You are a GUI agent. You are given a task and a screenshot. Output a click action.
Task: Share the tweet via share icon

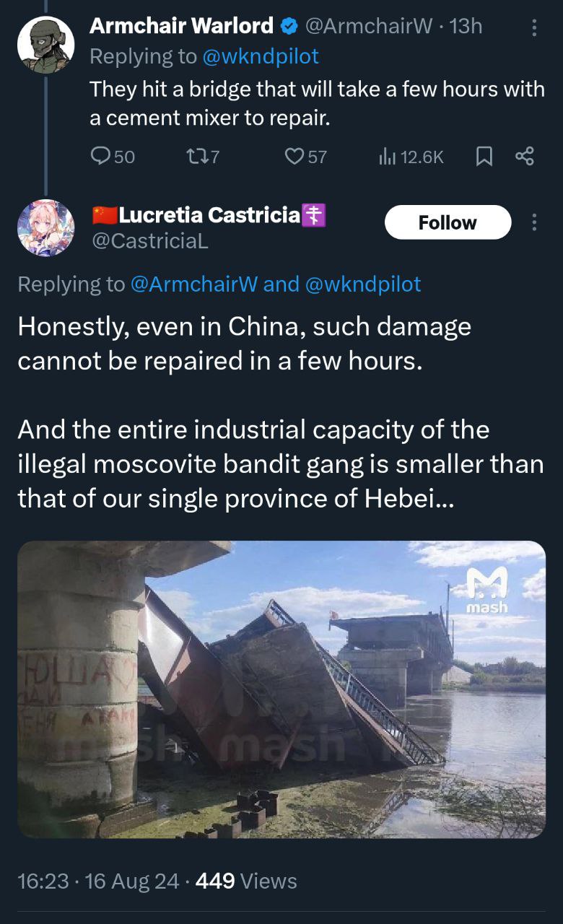525,156
